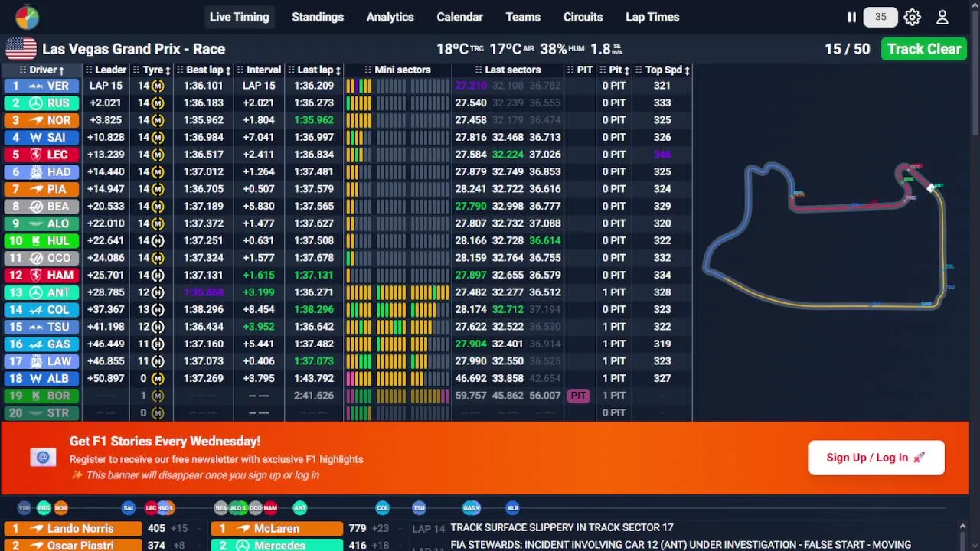980x551 pixels.
Task: Open the Calendar tab
Action: click(x=459, y=17)
